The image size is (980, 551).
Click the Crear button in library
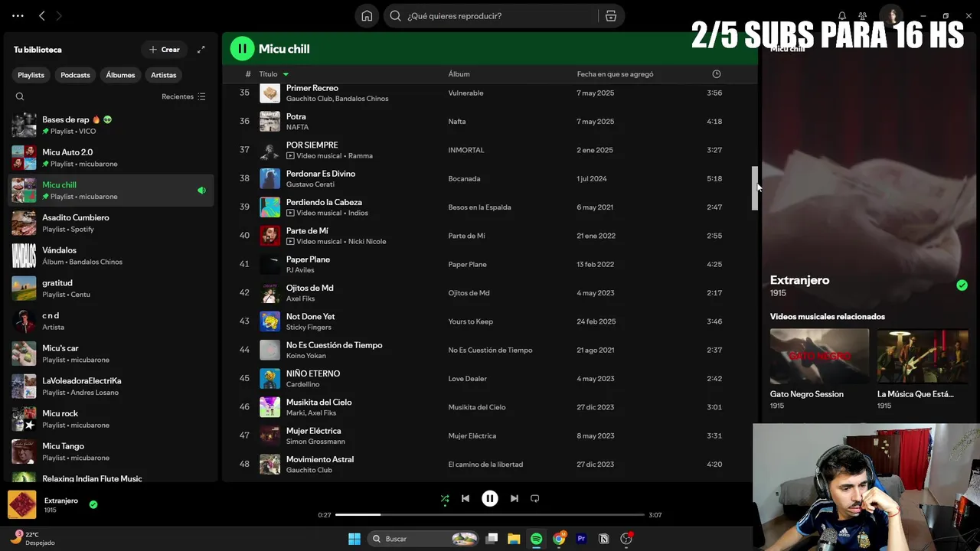coord(165,50)
